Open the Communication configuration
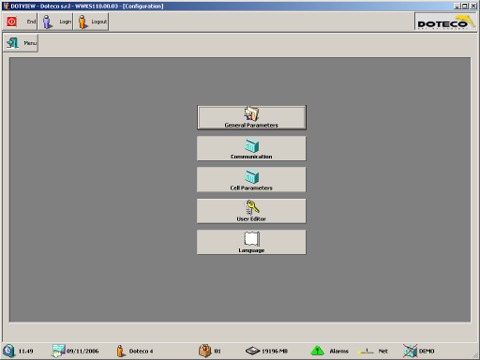This screenshot has height=360, width=480. click(x=251, y=148)
